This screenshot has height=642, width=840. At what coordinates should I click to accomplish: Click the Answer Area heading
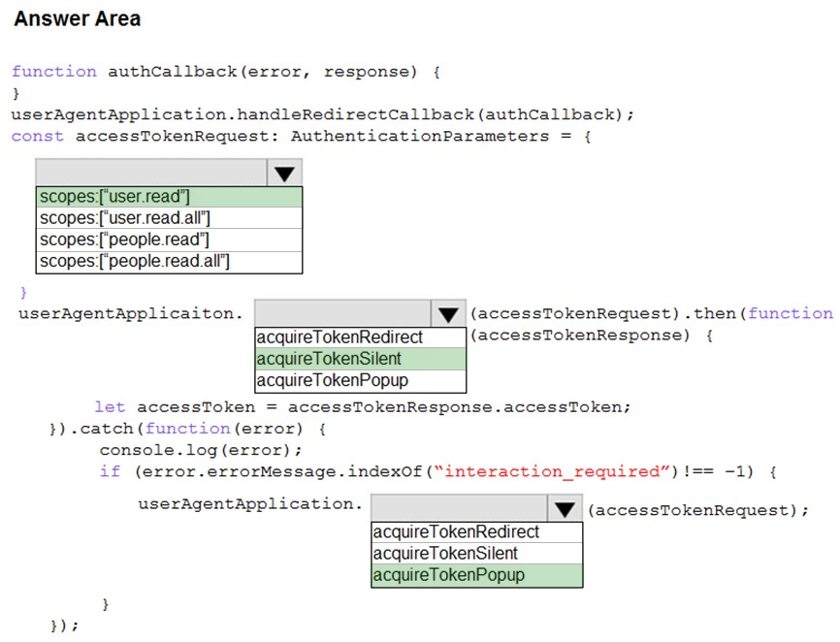[78, 18]
